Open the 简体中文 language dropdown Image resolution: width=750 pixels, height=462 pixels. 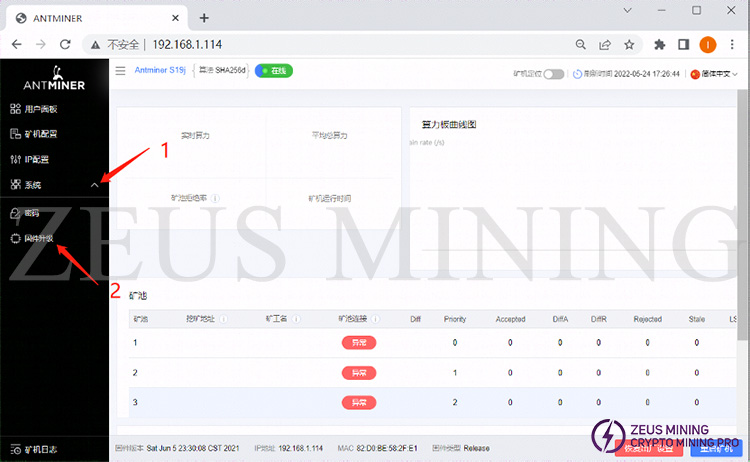click(x=713, y=74)
